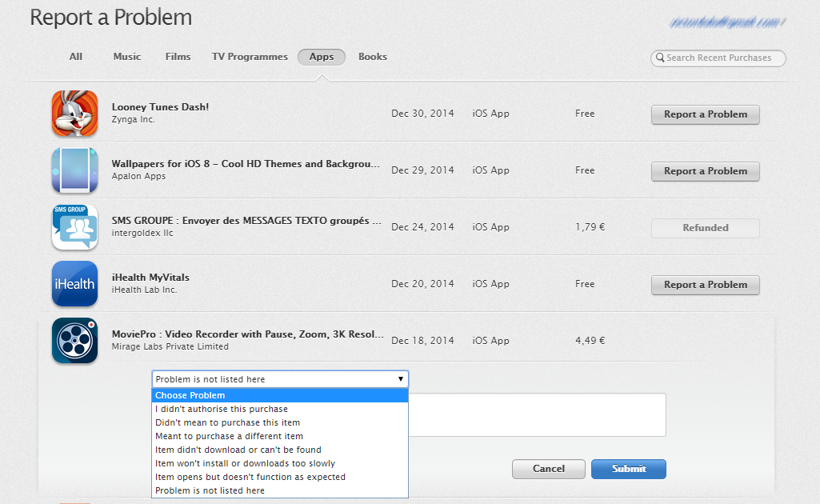Screen dimensions: 820x504
Task: Click the search magnifier icon
Action: [660, 58]
